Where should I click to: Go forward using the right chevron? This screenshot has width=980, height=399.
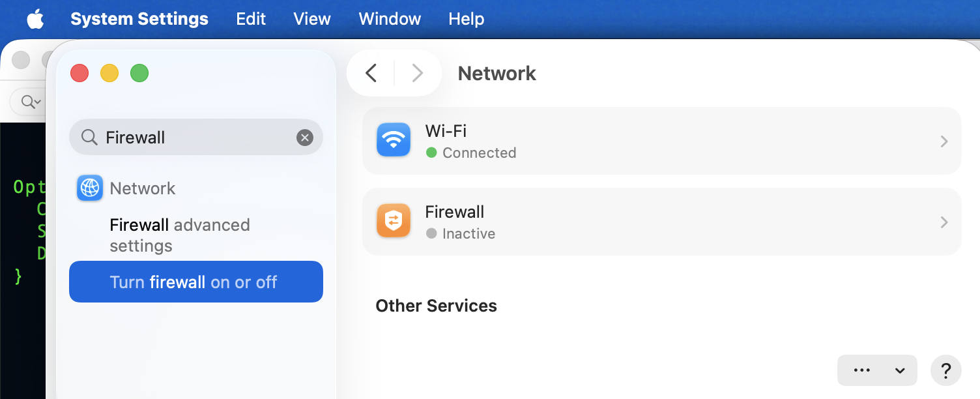418,73
